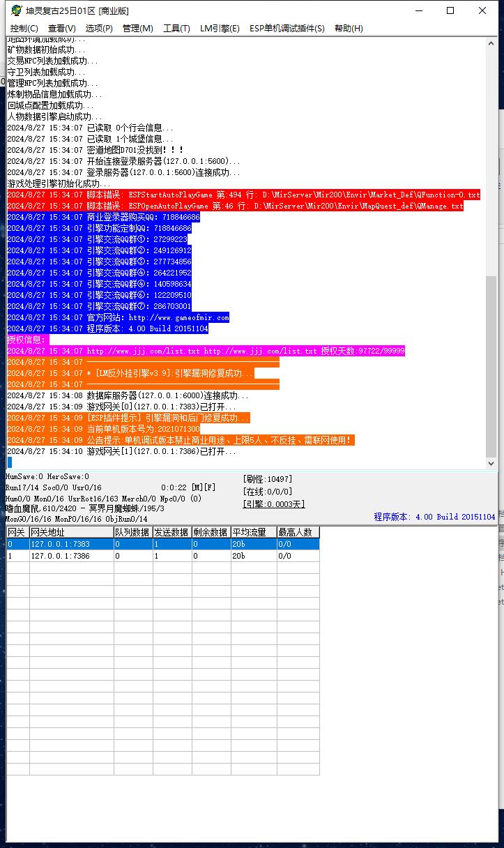Open the LM引擎(E) menu
Image resolution: width=504 pixels, height=848 pixels.
(x=220, y=29)
